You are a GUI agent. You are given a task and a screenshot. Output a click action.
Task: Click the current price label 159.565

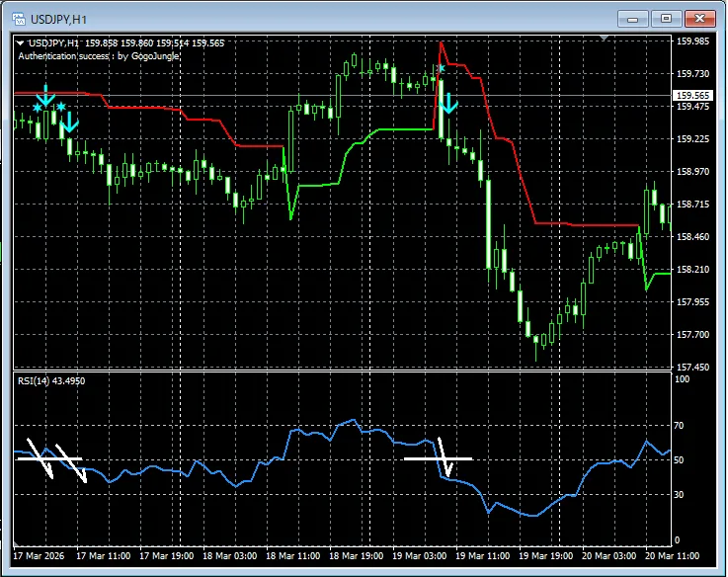(x=692, y=96)
